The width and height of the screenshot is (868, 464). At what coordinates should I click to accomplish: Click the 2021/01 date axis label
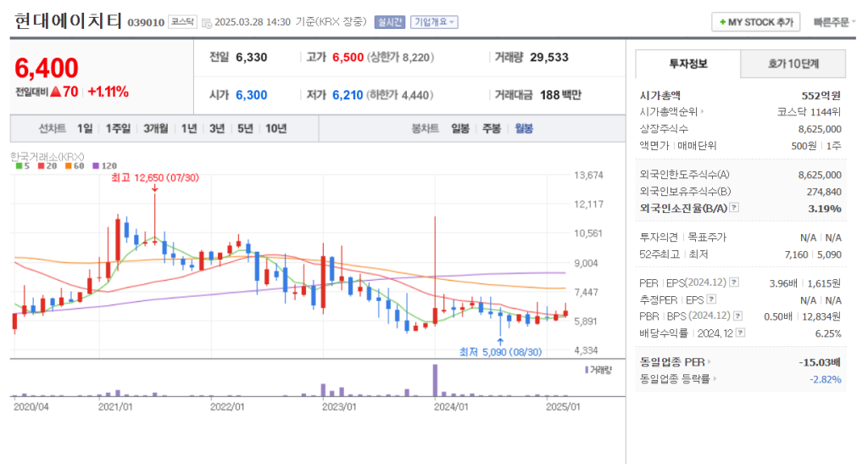tap(115, 407)
